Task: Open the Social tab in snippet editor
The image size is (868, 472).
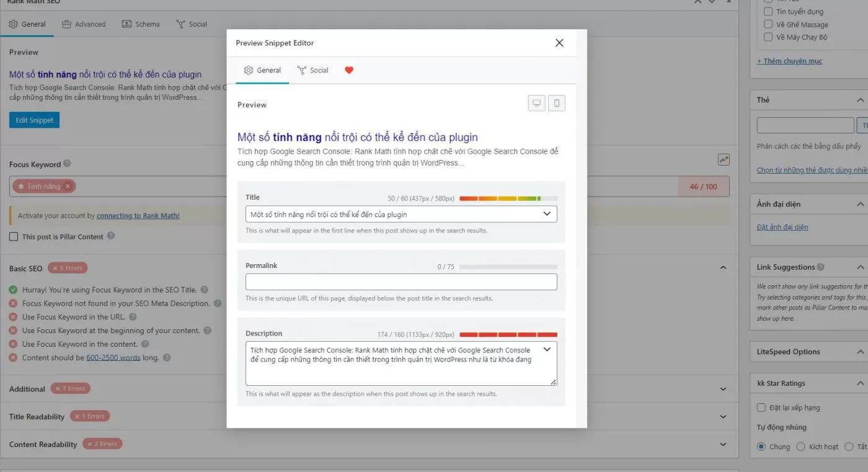Action: coord(312,70)
